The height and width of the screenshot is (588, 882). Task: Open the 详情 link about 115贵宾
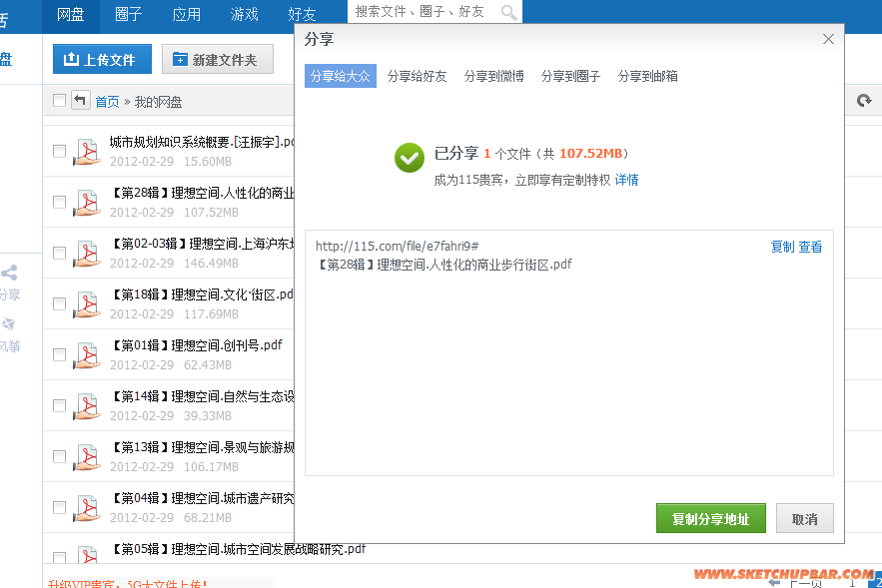(x=626, y=180)
